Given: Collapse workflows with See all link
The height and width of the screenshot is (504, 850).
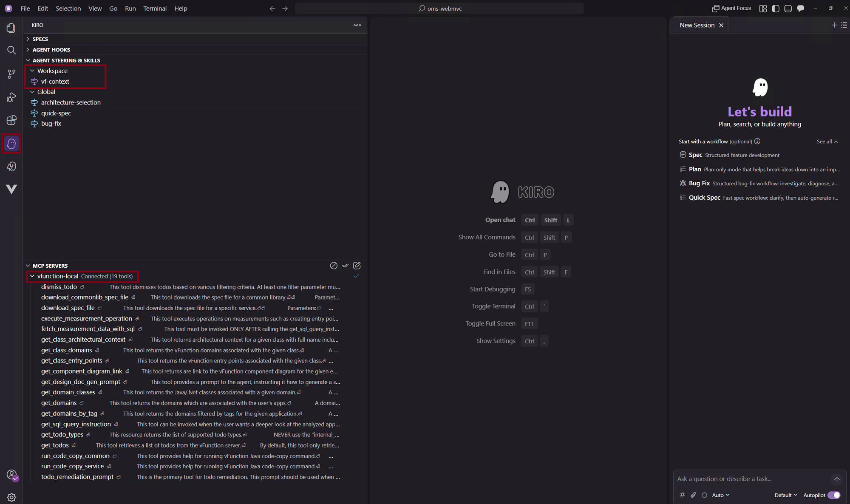Looking at the screenshot, I should 827,142.
